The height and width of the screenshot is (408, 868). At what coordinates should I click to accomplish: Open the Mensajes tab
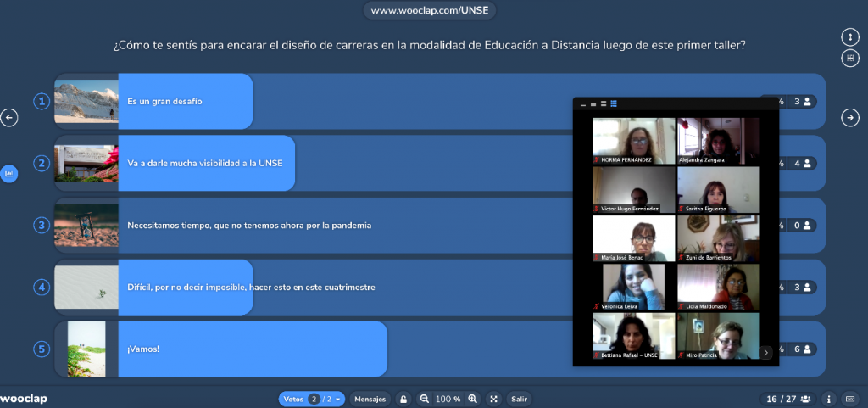370,400
